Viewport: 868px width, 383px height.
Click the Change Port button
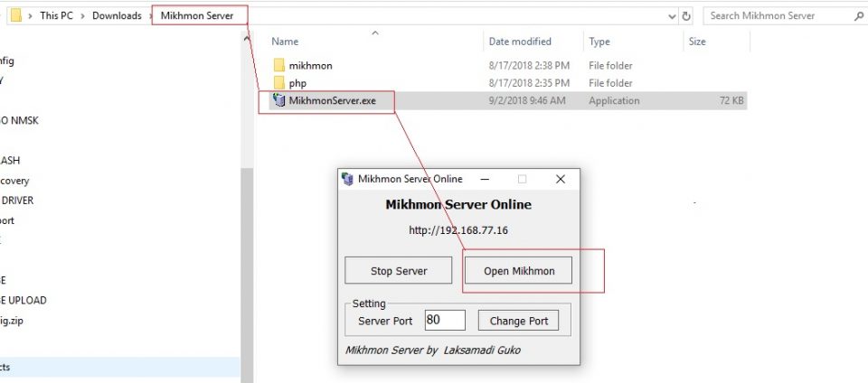519,321
